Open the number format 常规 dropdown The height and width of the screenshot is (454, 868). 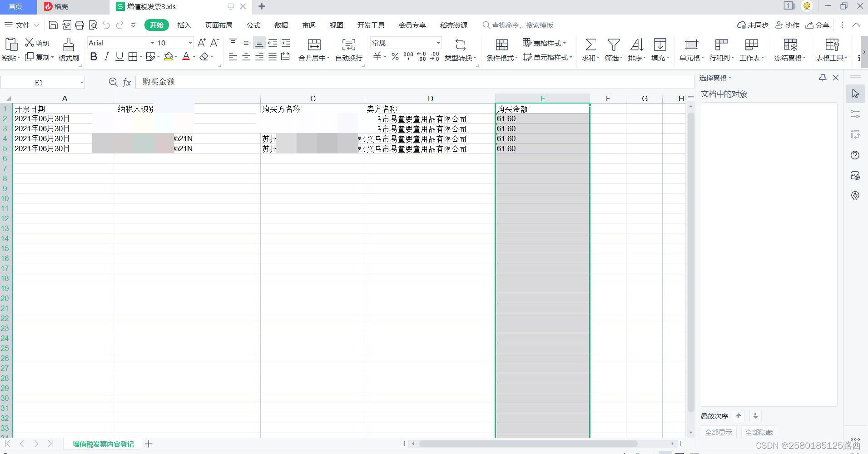click(438, 43)
